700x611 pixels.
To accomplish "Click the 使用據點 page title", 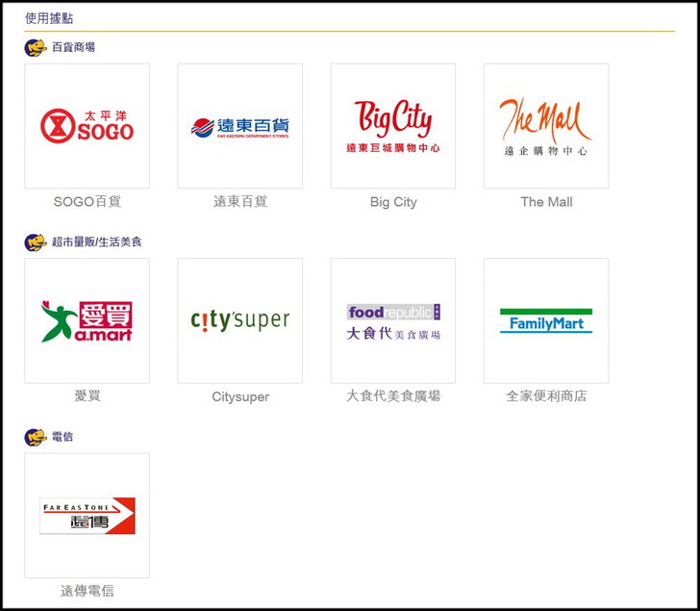I will click(x=49, y=18).
